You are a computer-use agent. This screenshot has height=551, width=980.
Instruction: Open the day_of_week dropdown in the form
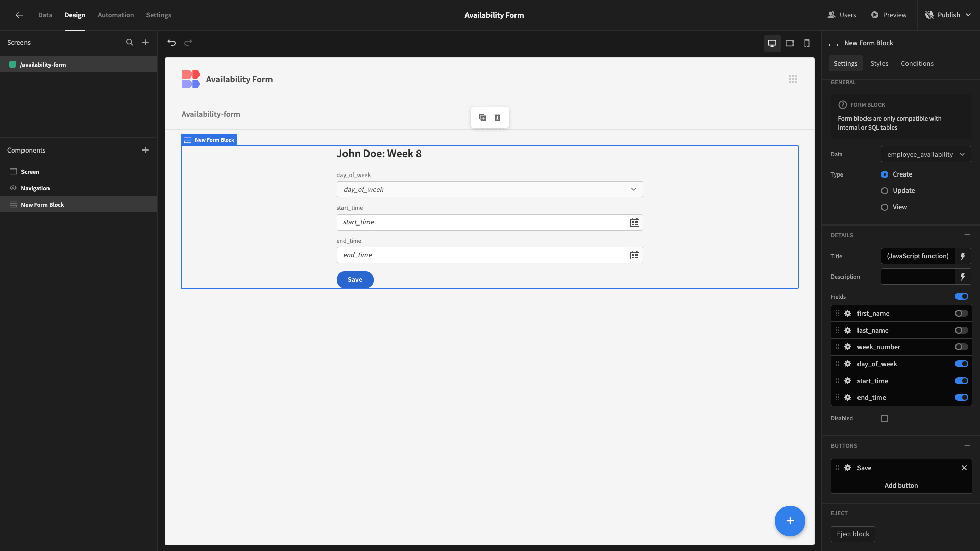[489, 190]
